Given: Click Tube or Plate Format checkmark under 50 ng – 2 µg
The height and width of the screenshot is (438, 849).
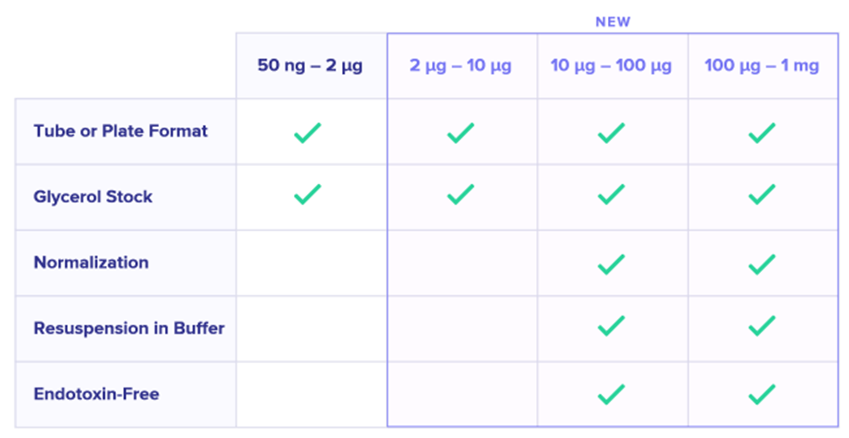Looking at the screenshot, I should 307,132.
